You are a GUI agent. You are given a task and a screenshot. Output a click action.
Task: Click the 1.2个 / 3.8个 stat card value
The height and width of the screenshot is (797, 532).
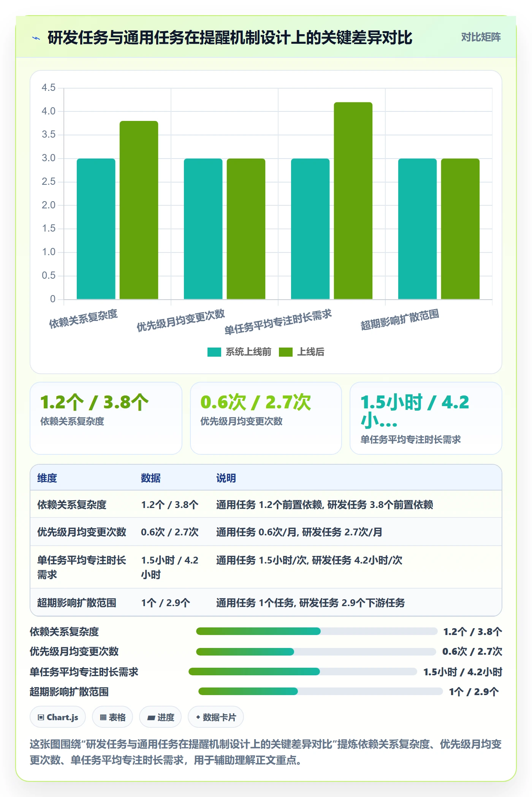[94, 402]
